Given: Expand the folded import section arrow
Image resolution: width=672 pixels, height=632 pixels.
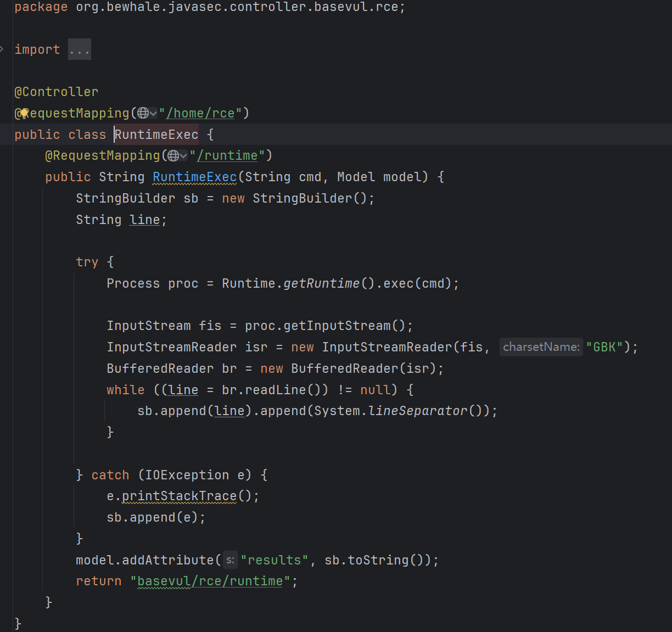Looking at the screenshot, I should click(2, 49).
